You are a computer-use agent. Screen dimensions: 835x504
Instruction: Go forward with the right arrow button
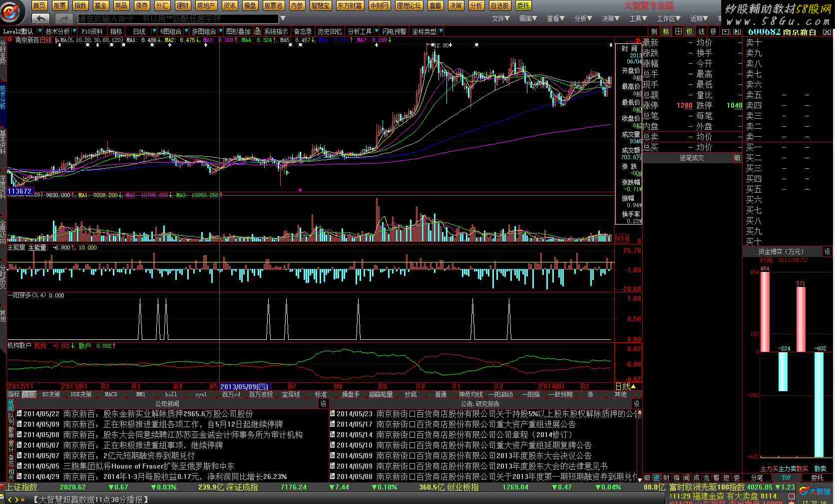(64, 18)
